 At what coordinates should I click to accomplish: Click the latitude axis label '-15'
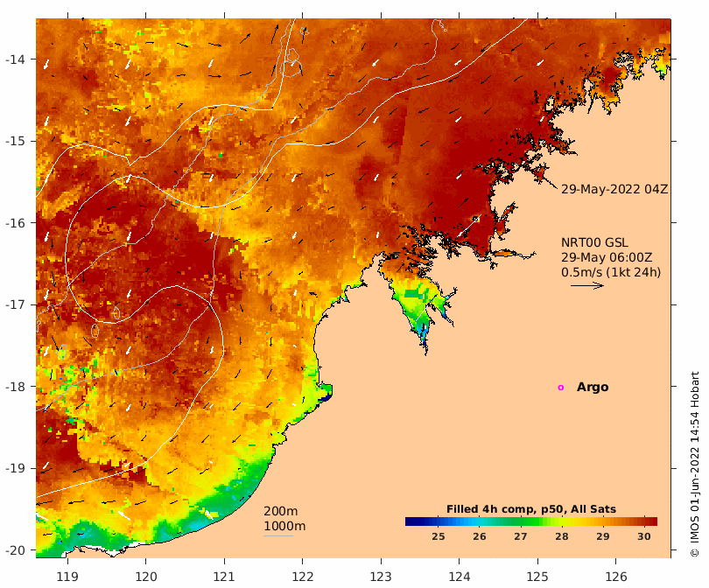pos(15,141)
